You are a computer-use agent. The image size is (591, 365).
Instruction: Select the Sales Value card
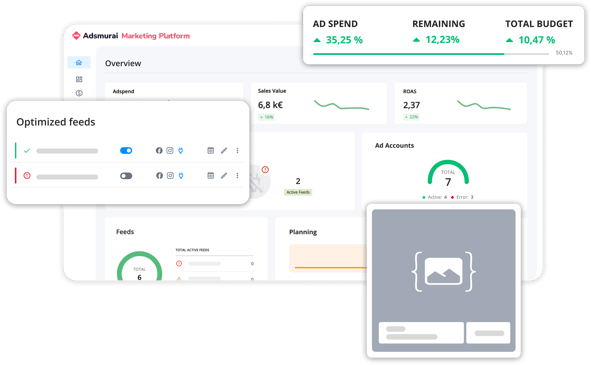click(x=319, y=103)
